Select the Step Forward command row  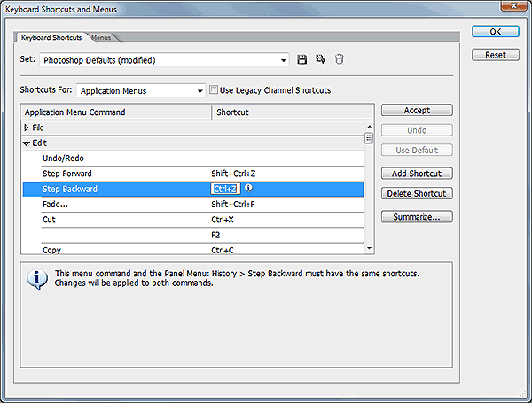[x=192, y=174]
